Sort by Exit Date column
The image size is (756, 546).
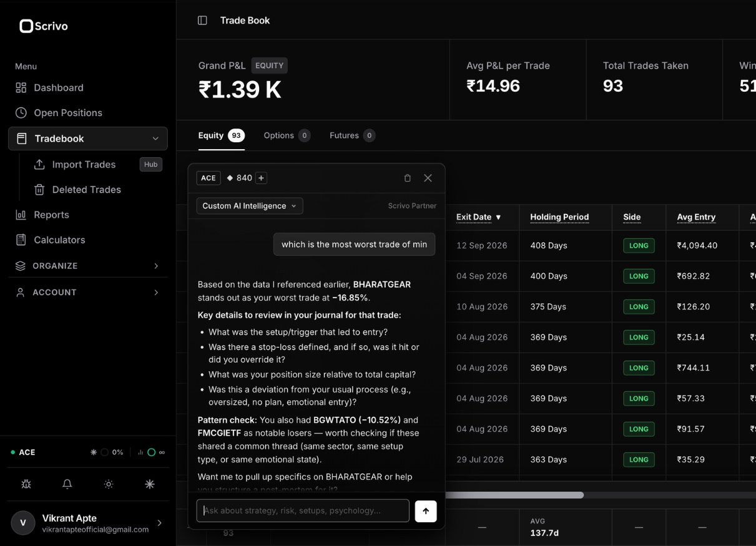[x=479, y=217]
